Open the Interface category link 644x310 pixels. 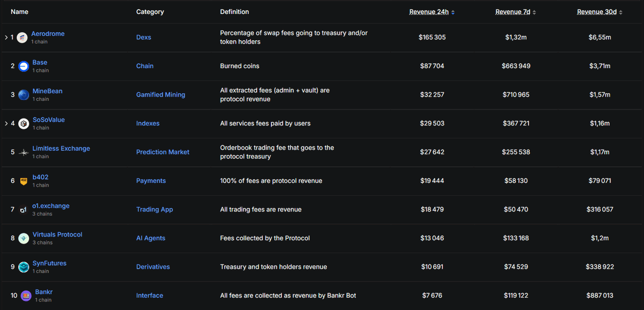pos(150,296)
